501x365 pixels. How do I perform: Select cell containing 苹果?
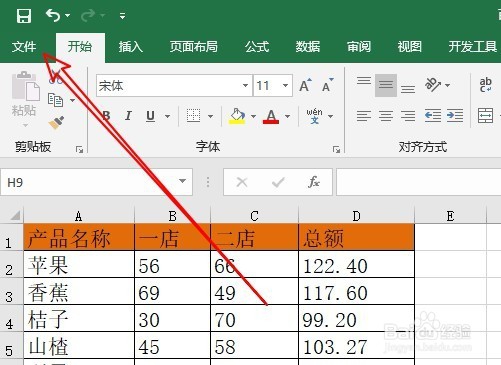[x=79, y=265]
